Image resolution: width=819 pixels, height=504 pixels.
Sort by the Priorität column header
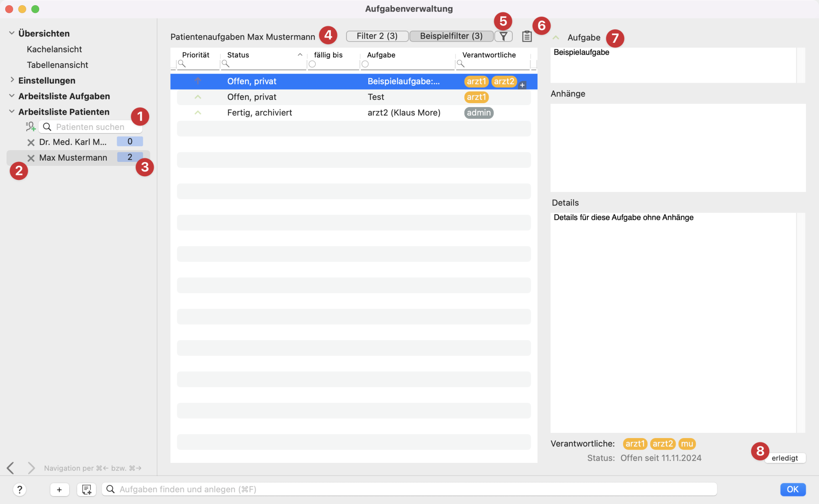pyautogui.click(x=196, y=55)
